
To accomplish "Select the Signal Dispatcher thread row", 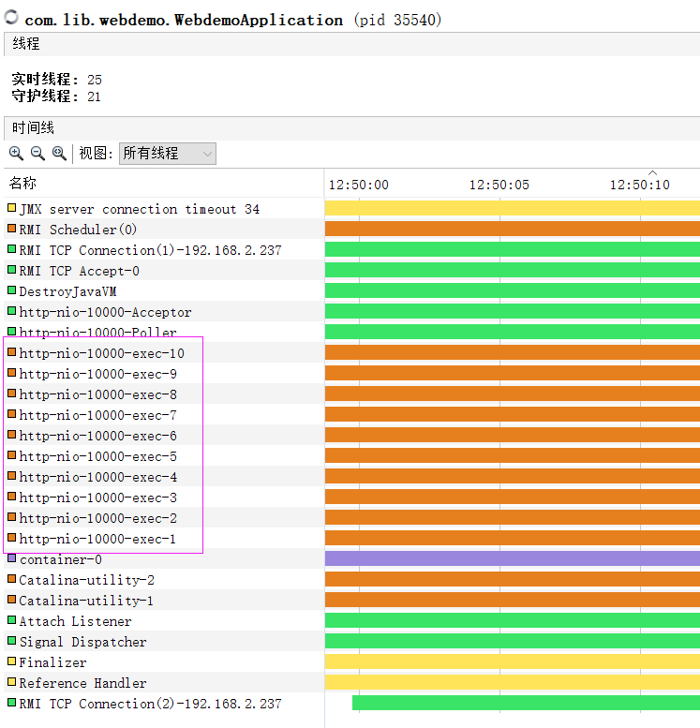I will point(82,642).
